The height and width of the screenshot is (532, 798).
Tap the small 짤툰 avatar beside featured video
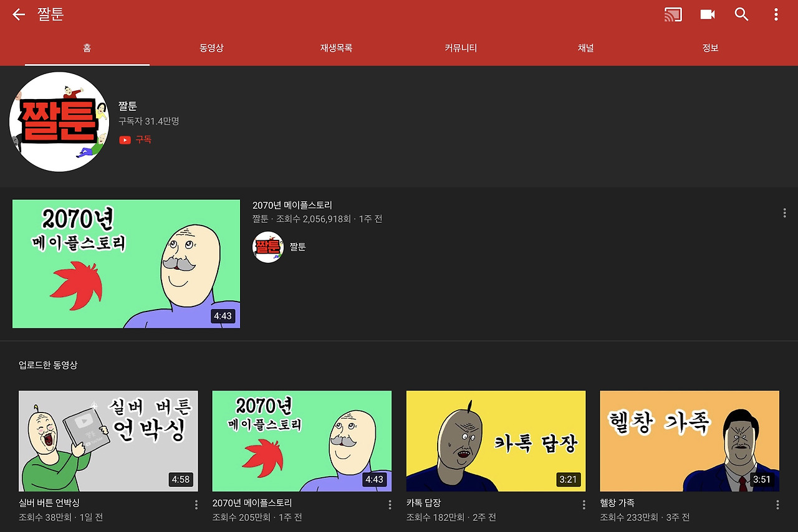268,247
